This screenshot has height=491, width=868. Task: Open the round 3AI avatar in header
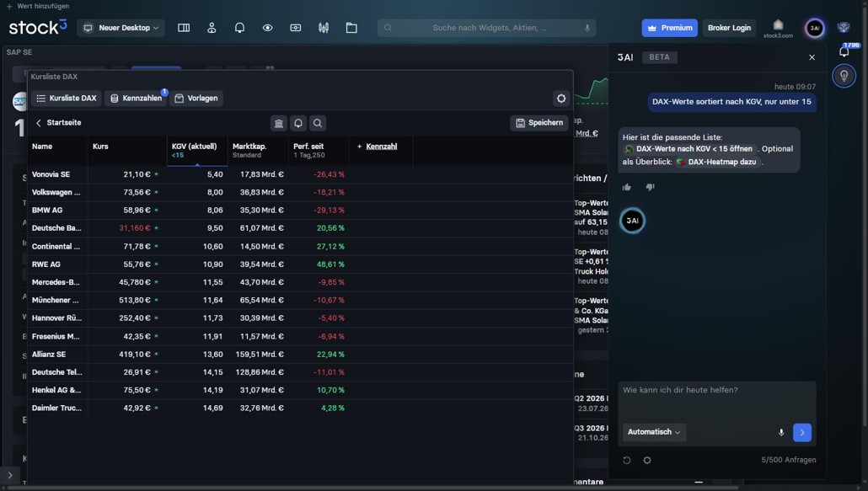[x=815, y=28]
